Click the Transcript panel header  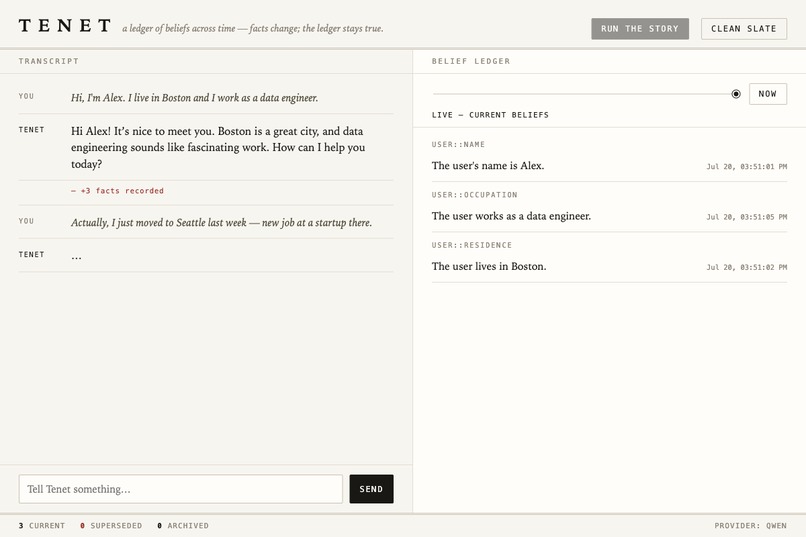49,61
